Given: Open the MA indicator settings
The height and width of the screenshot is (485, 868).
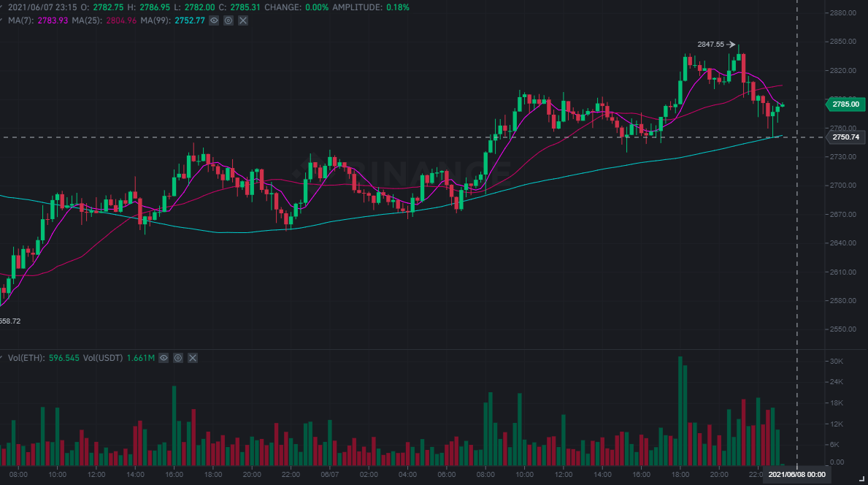Looking at the screenshot, I should tap(228, 20).
